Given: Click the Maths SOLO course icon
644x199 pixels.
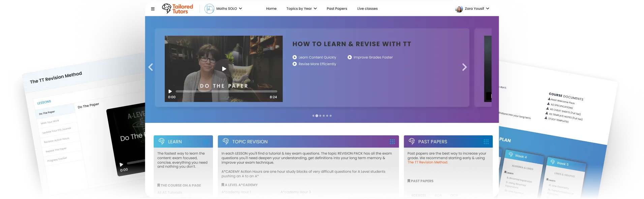Looking at the screenshot, I should [x=209, y=8].
